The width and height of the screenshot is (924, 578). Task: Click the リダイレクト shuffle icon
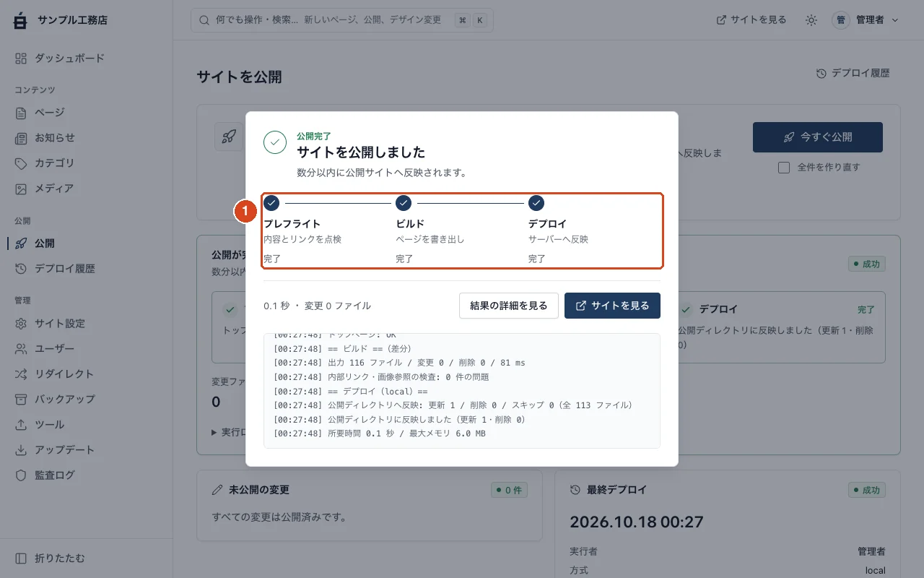21,374
